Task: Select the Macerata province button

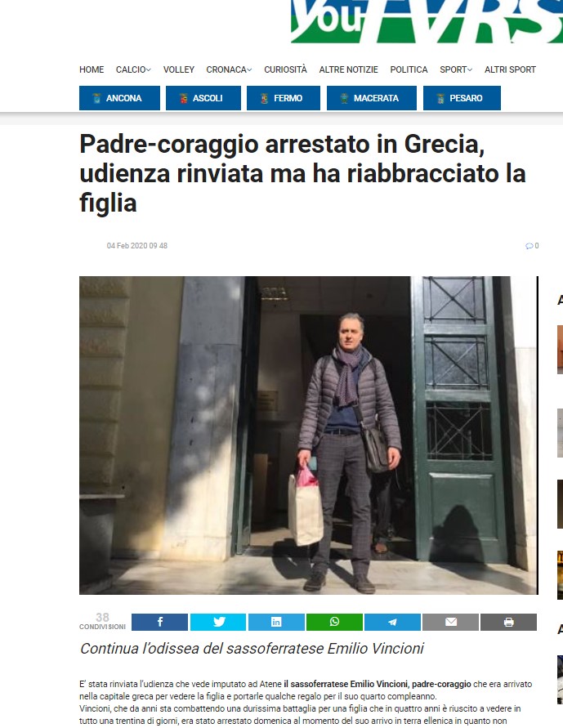Action: [371, 98]
